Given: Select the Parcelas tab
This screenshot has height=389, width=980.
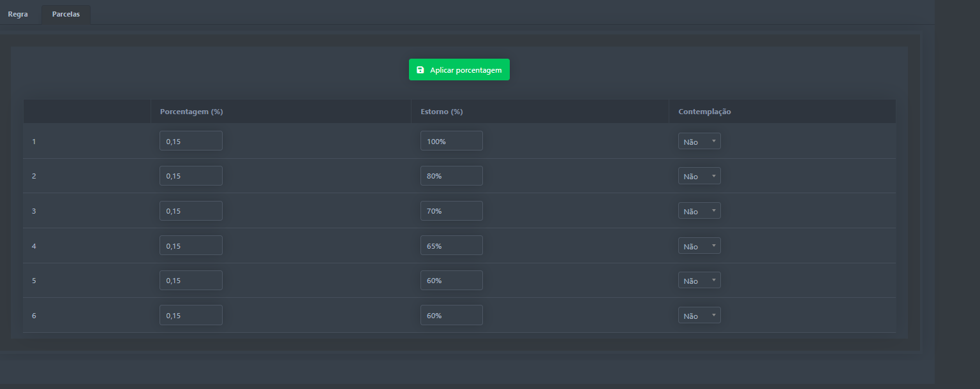Looking at the screenshot, I should coord(66,14).
